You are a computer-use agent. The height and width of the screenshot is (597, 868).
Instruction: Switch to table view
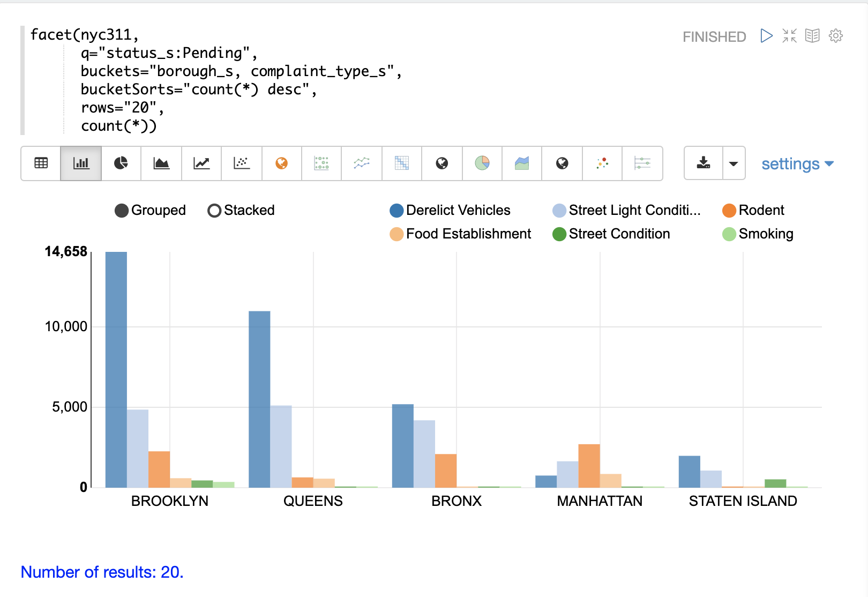tap(41, 163)
